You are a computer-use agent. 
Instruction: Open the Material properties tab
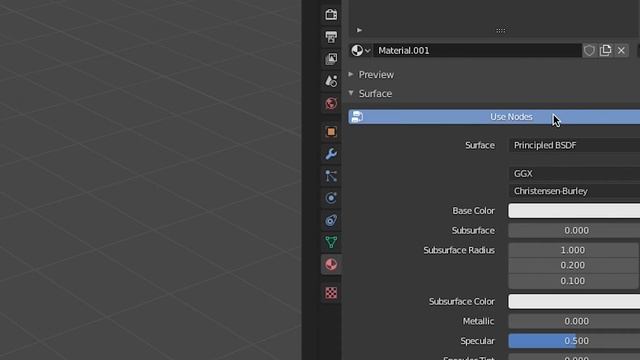[331, 264]
